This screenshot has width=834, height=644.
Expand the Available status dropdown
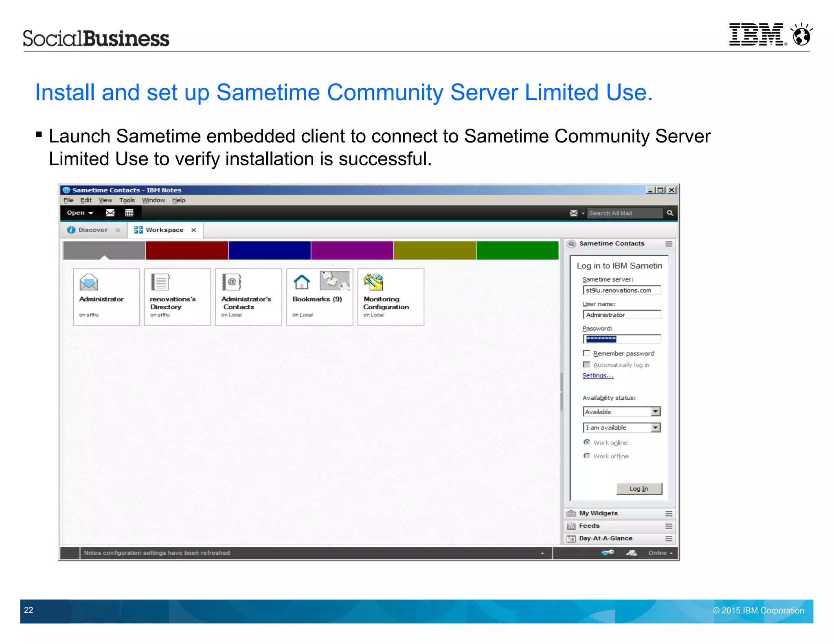pos(655,412)
